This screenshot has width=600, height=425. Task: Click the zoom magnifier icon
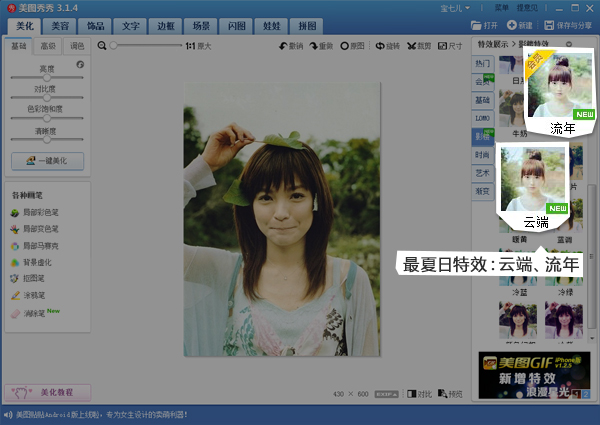tap(102, 46)
